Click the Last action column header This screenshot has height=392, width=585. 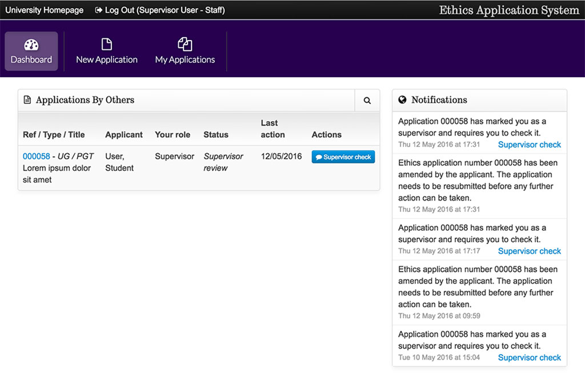273,129
